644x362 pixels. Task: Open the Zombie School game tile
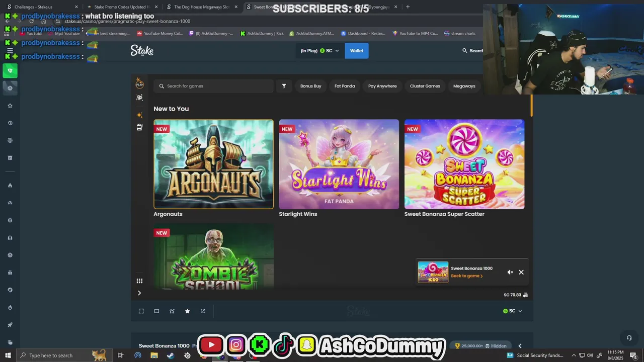[x=213, y=256]
